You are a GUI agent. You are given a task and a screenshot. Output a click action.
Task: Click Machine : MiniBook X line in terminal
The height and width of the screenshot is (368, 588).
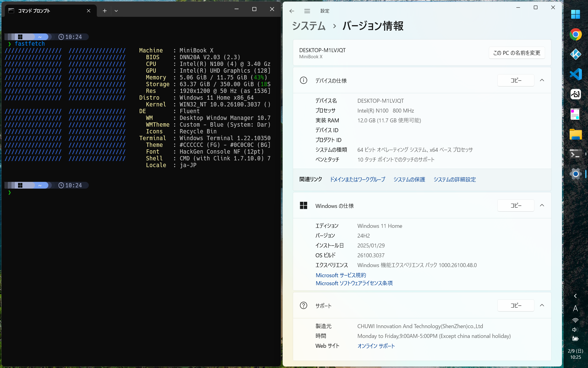[x=176, y=50]
